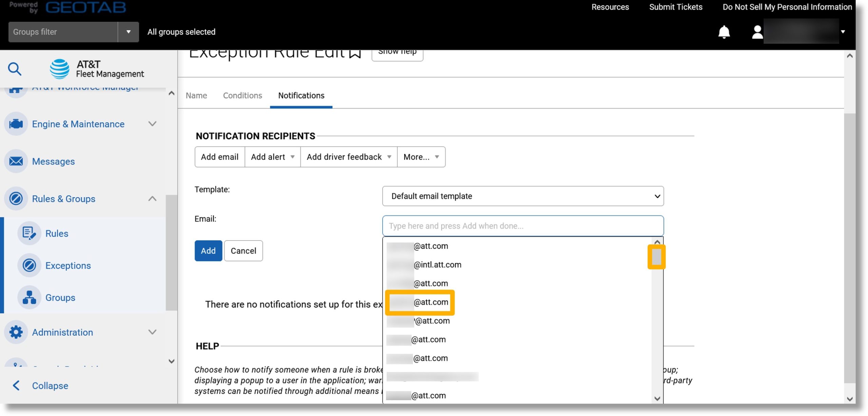Click the Groups filter input
The image size is (868, 416).
[63, 32]
